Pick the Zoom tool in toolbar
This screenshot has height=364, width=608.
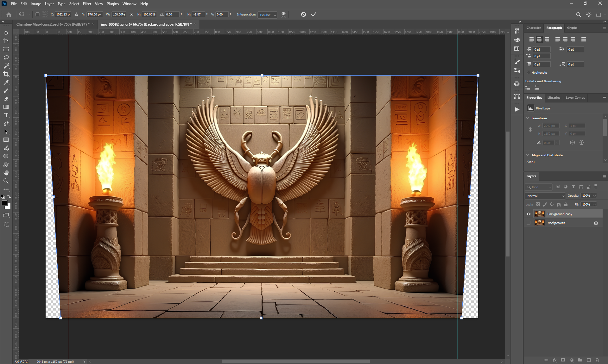pyautogui.click(x=6, y=181)
